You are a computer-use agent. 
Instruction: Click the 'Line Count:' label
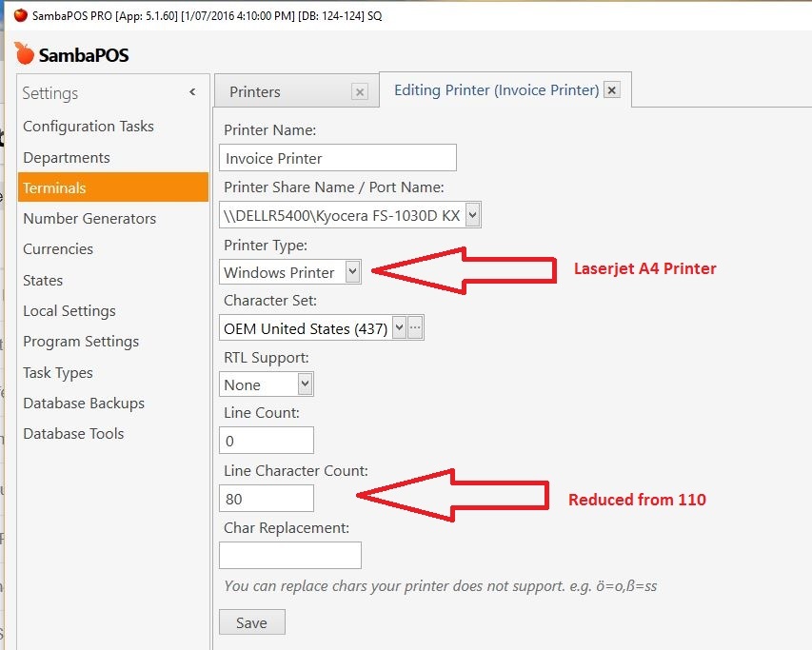point(262,412)
